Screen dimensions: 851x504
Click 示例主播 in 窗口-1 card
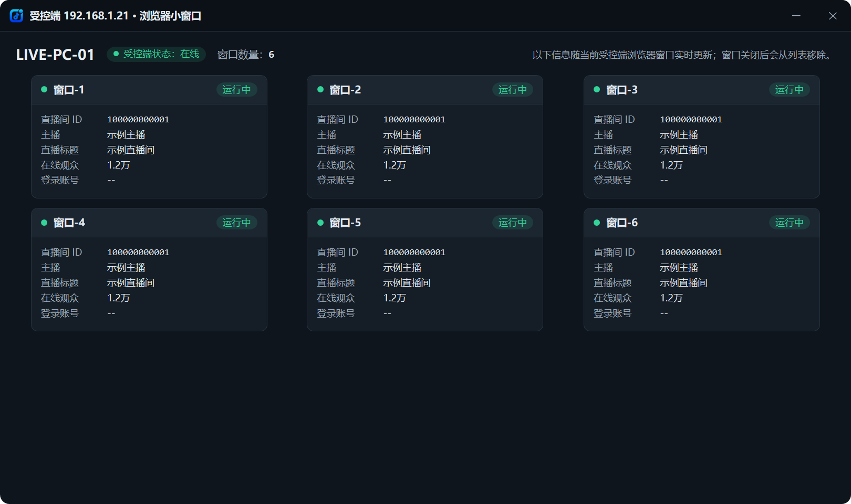(126, 135)
